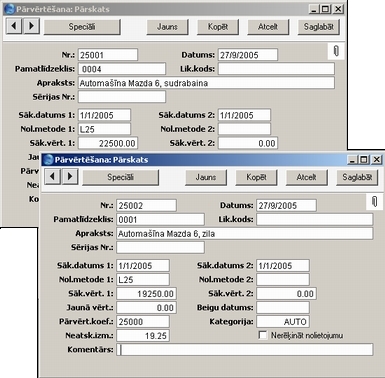
Task: Click back window title Pārvērtēšana: Pārskats
Action: pos(63,9)
